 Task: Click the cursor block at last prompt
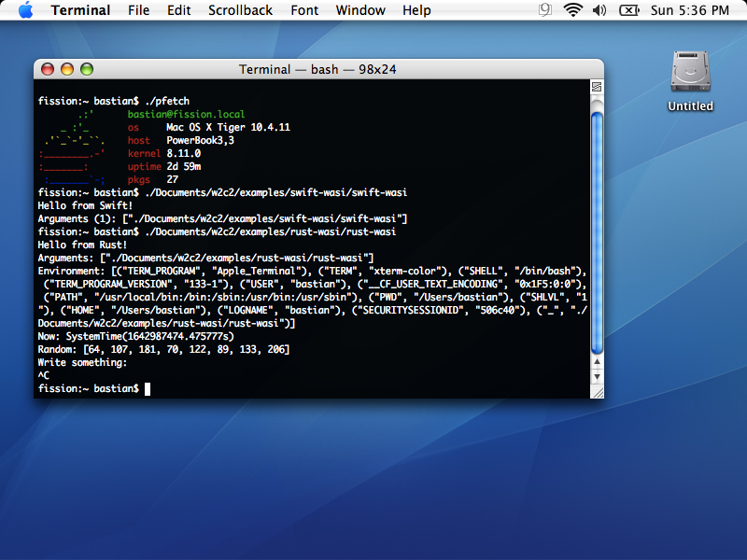tap(148, 389)
